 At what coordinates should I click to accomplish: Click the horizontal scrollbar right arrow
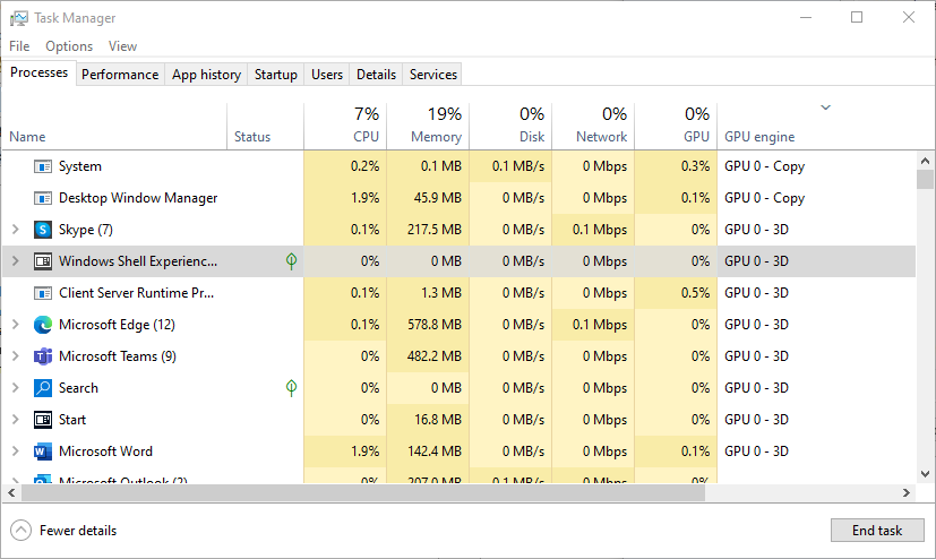click(906, 493)
